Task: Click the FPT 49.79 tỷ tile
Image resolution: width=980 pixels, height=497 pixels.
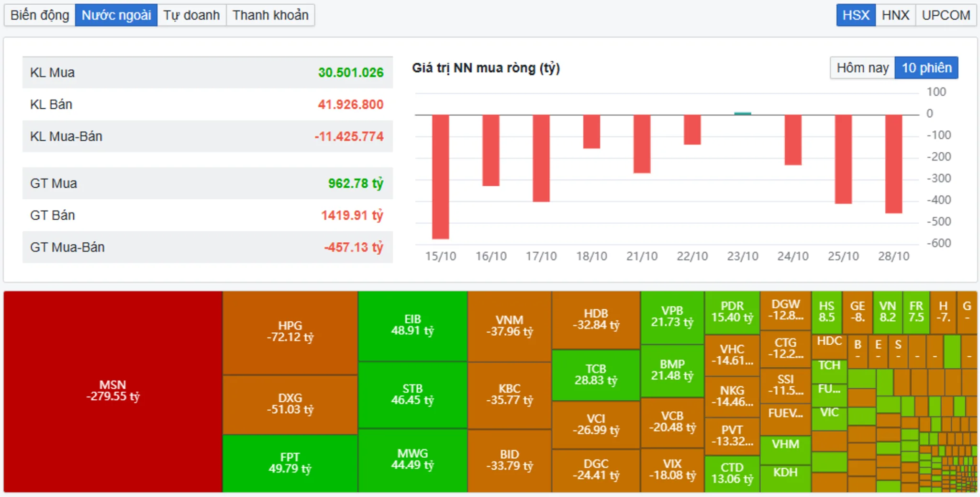Action: pyautogui.click(x=290, y=463)
